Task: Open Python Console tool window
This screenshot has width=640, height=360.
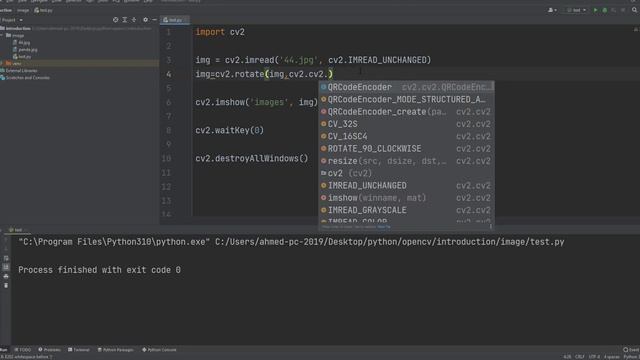Action: [x=159, y=350]
